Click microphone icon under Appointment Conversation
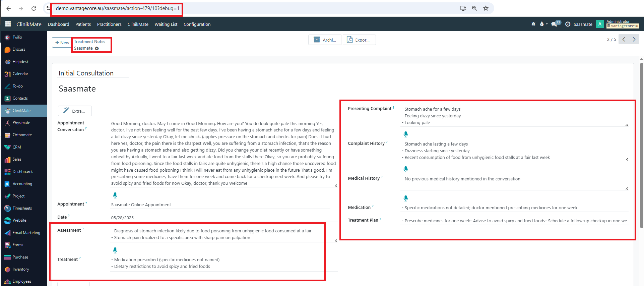Image resolution: width=644 pixels, height=286 pixels. (115, 195)
